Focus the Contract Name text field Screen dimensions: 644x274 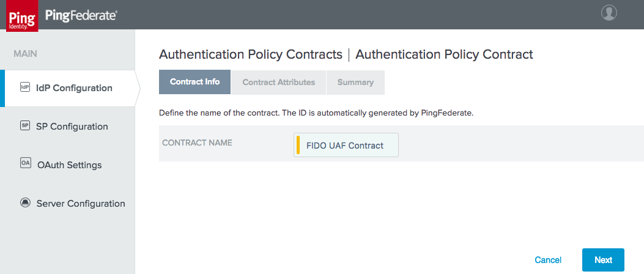coord(346,145)
